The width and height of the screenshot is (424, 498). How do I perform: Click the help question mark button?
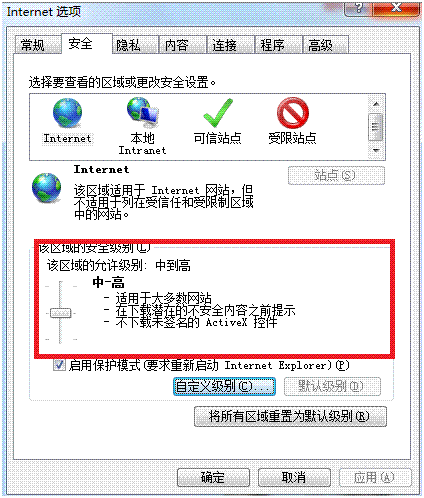(358, 8)
